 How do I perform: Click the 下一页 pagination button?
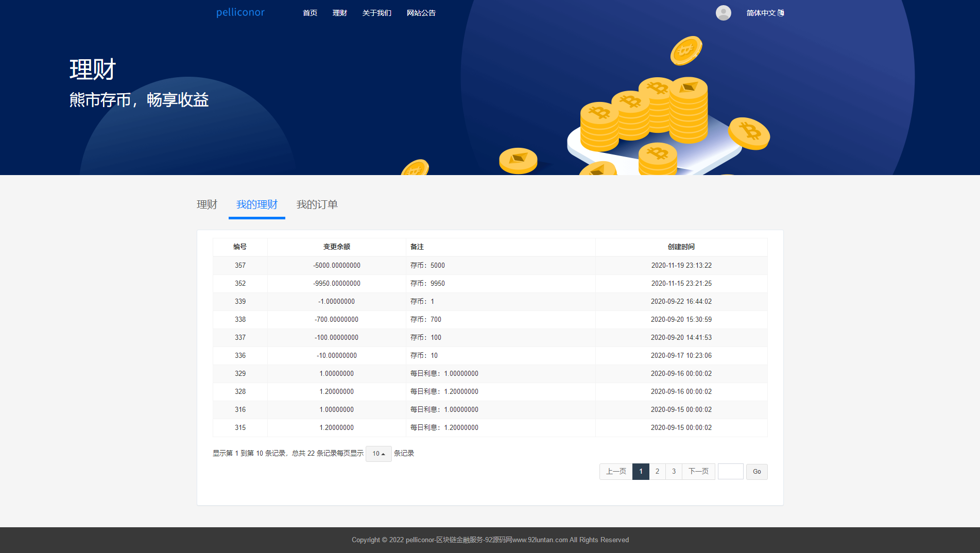coord(698,472)
